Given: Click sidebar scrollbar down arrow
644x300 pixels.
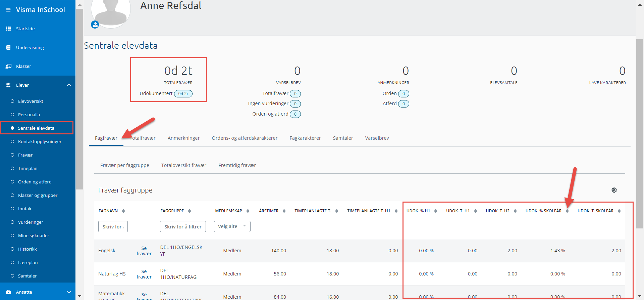Looking at the screenshot, I should click(79, 296).
